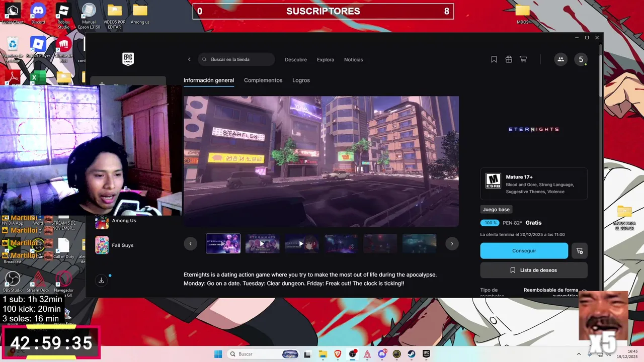
Task: Switch to Información general tab
Action: pyautogui.click(x=209, y=80)
